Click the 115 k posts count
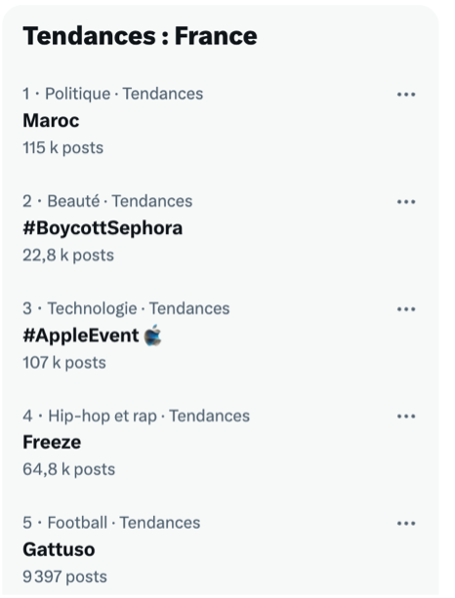 (x=63, y=148)
